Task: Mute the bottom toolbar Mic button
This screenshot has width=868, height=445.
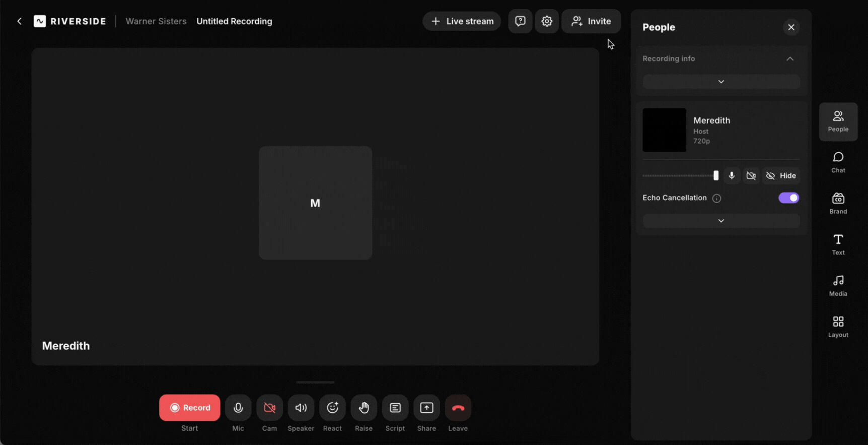Action: pos(238,408)
